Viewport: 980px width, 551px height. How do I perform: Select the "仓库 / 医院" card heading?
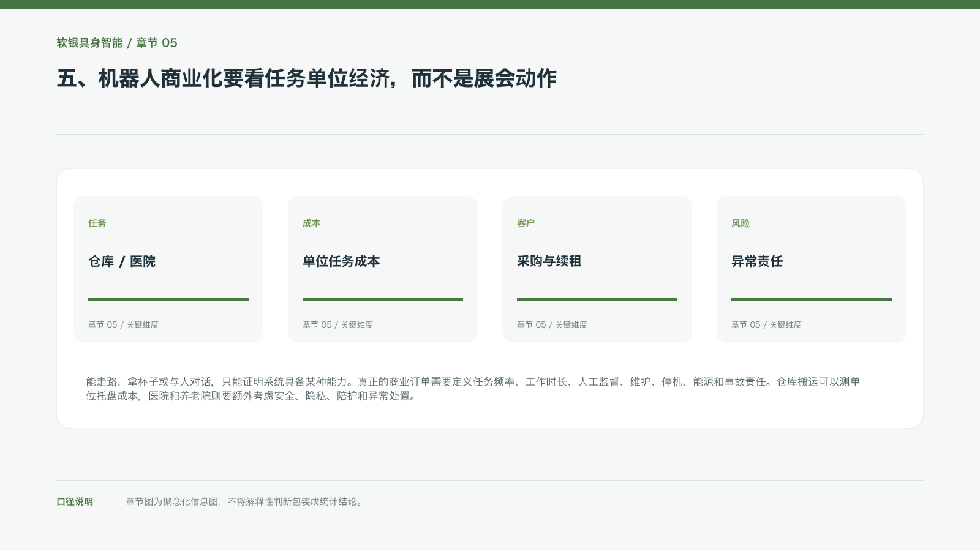click(x=122, y=261)
